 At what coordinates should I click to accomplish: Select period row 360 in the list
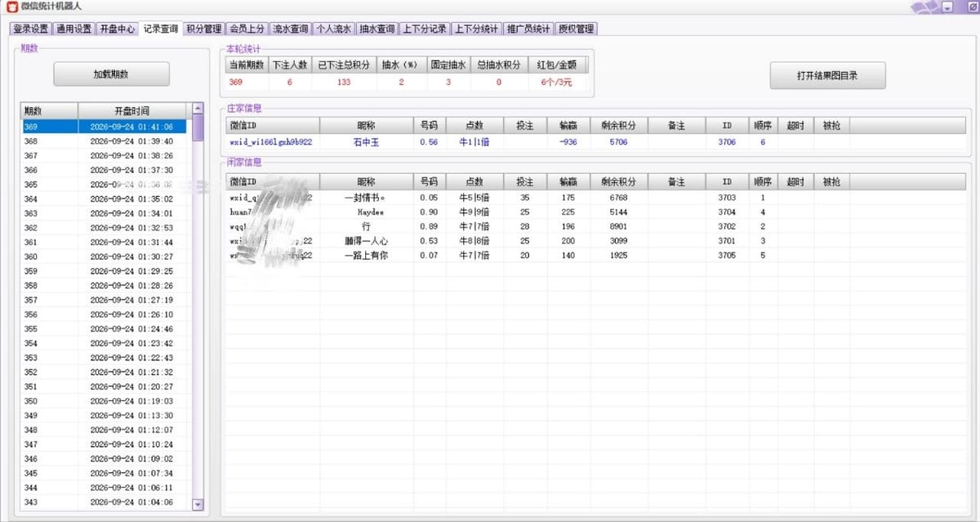[104, 257]
